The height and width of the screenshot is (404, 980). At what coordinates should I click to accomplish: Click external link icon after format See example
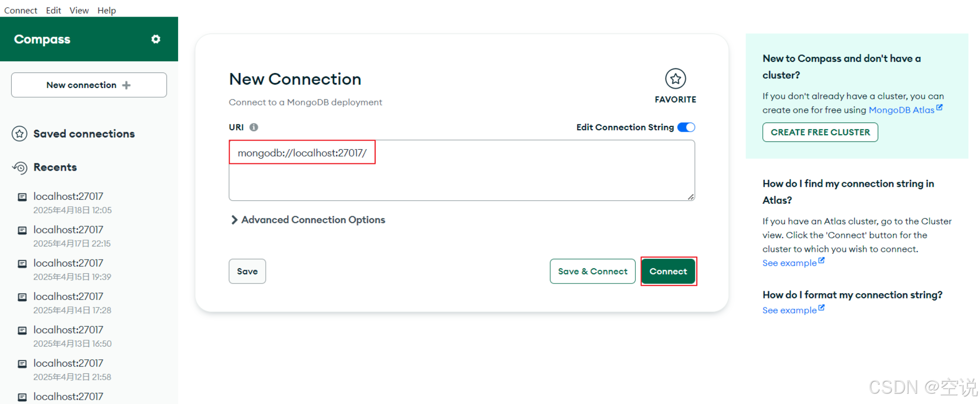click(x=821, y=307)
